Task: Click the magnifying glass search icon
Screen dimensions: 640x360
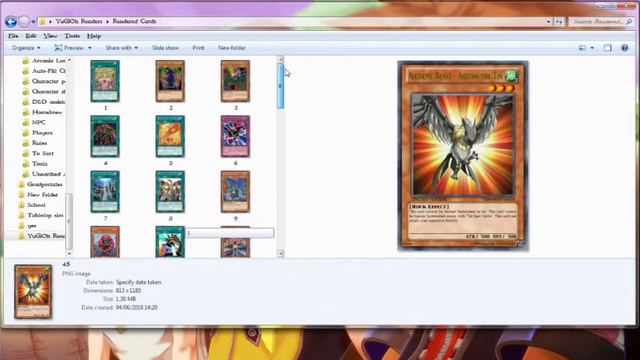Action: pos(629,21)
